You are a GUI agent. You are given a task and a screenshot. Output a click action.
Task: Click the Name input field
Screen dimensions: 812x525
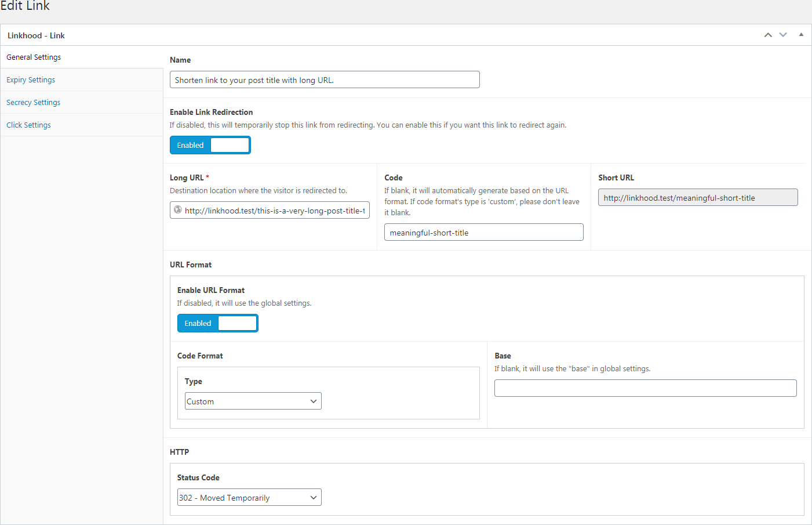click(325, 79)
